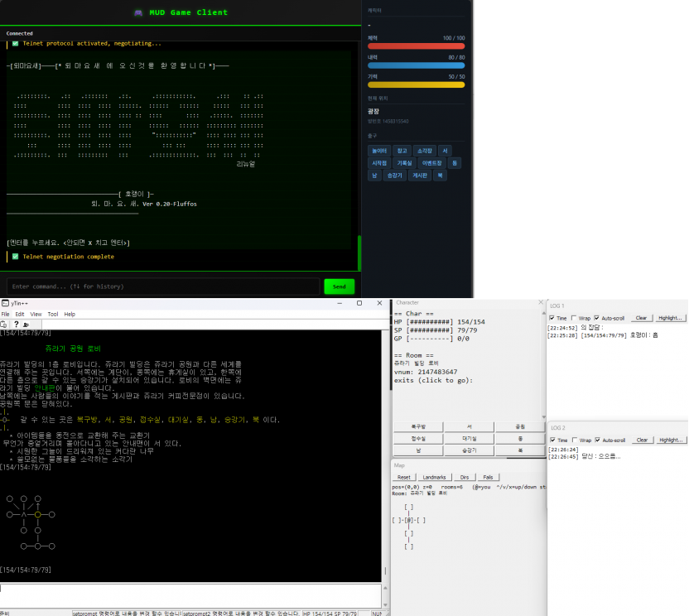Click the down arrow of Character panel scrollbar
This screenshot has height=616, width=689.
[x=544, y=417]
